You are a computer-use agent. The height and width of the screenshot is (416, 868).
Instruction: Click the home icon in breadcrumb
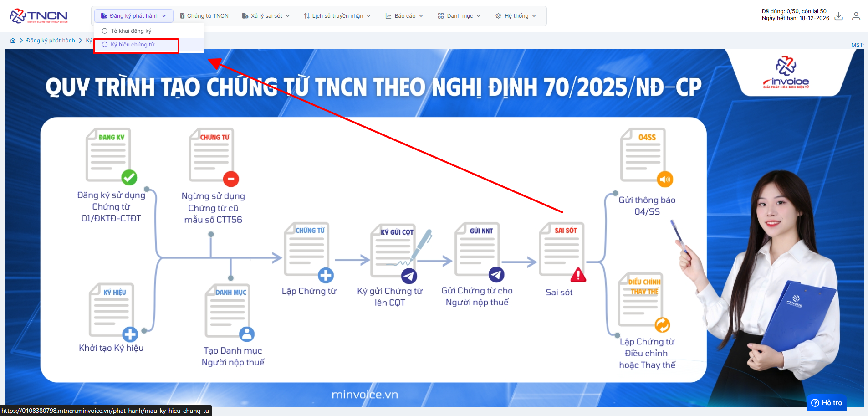pos(13,41)
